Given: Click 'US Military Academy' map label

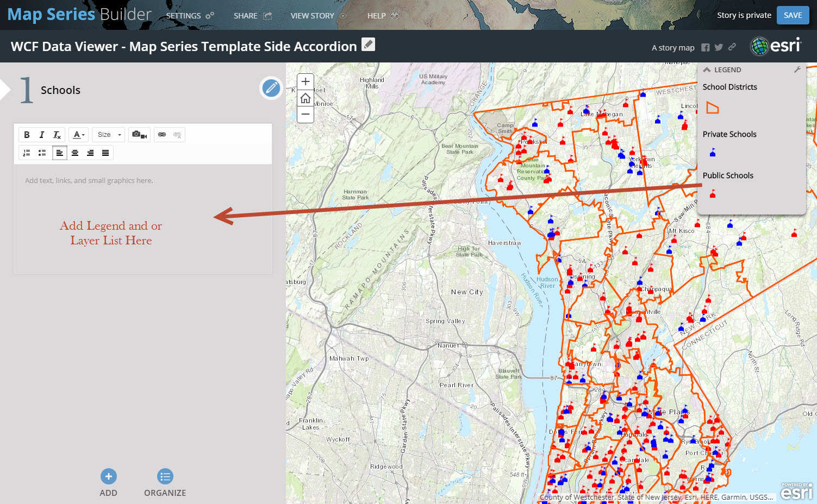Looking at the screenshot, I should click(433, 79).
